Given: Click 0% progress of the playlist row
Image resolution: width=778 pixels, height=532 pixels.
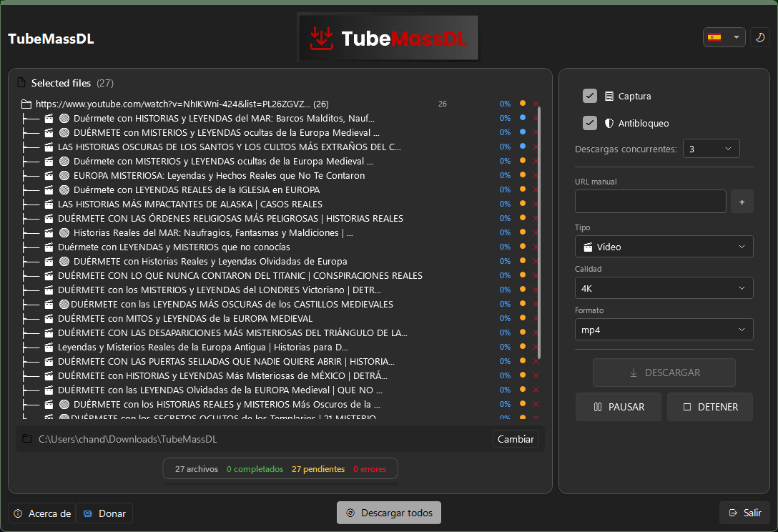Looking at the screenshot, I should click(505, 104).
